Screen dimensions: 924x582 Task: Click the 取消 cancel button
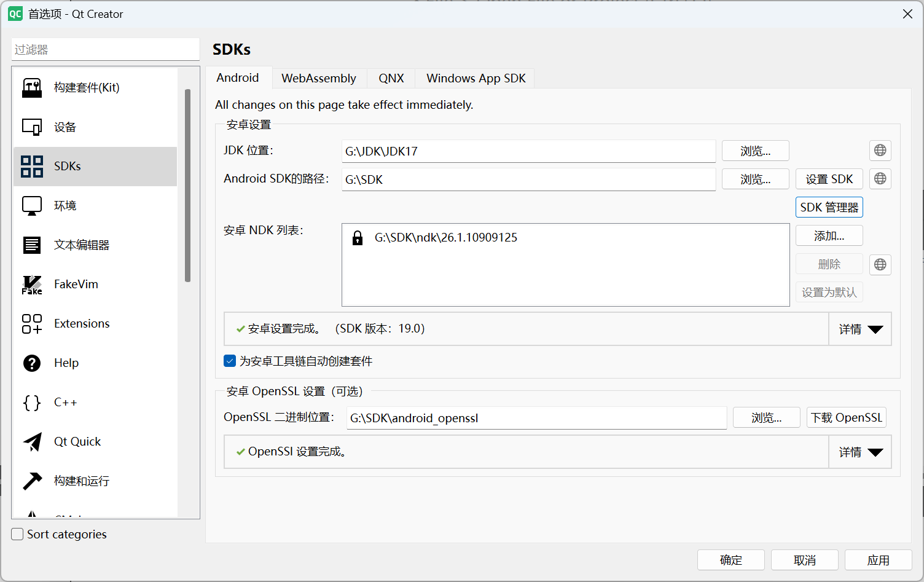click(x=805, y=560)
